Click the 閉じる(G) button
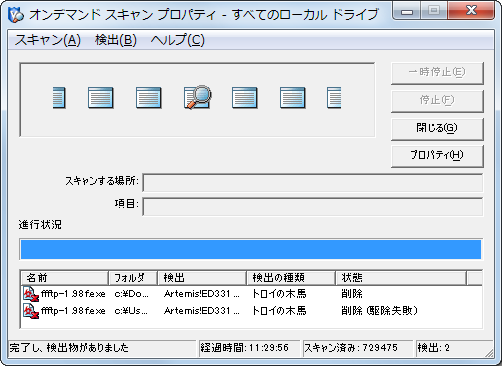The image size is (502, 366). pos(437,128)
